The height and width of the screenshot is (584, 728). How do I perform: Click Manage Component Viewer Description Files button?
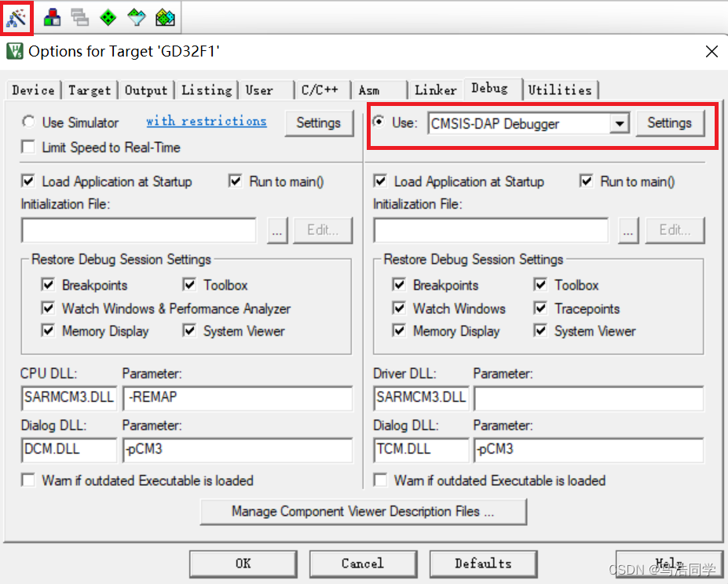tap(363, 512)
